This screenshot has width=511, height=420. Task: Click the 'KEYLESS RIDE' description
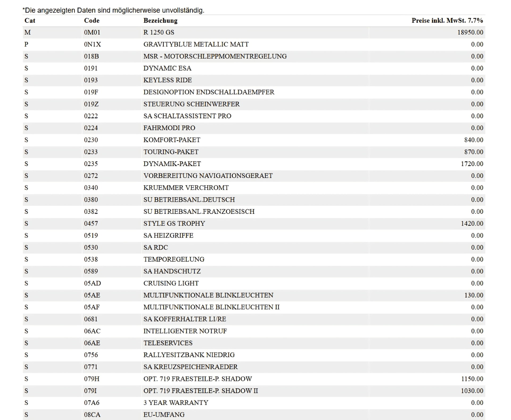168,80
